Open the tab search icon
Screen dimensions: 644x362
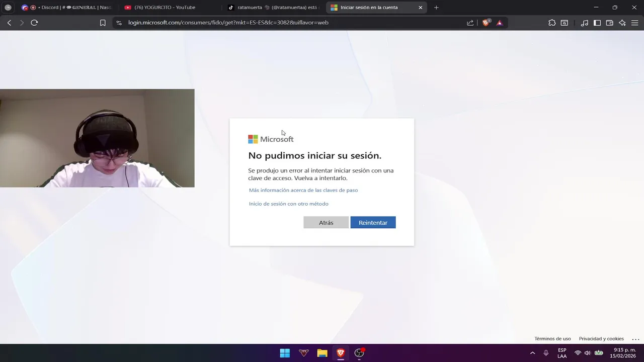[x=565, y=23]
